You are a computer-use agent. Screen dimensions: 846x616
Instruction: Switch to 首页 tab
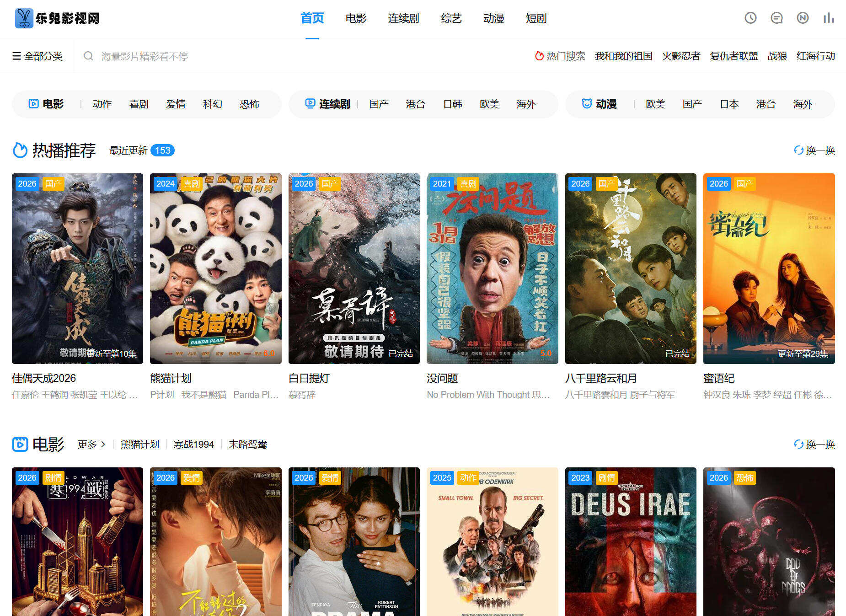click(312, 18)
